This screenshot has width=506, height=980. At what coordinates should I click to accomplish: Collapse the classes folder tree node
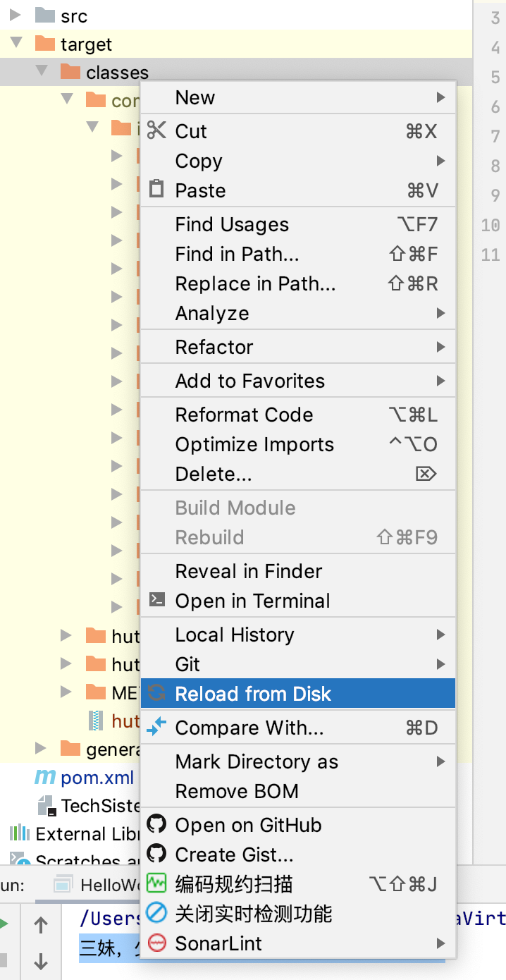click(x=42, y=71)
